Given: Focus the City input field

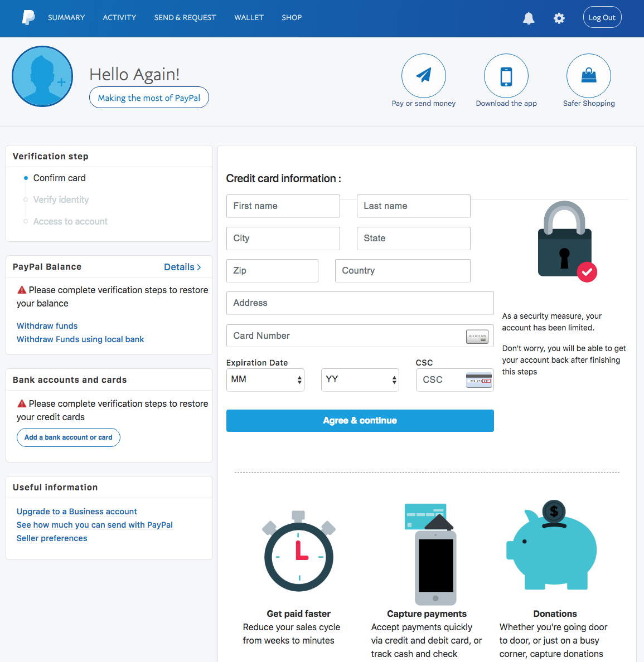Looking at the screenshot, I should coord(283,238).
